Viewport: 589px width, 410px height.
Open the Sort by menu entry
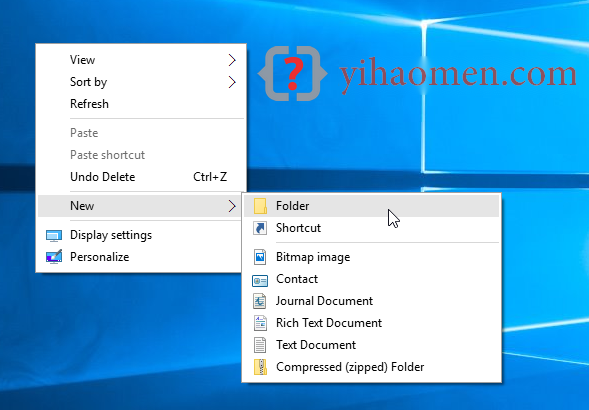pyautogui.click(x=141, y=82)
